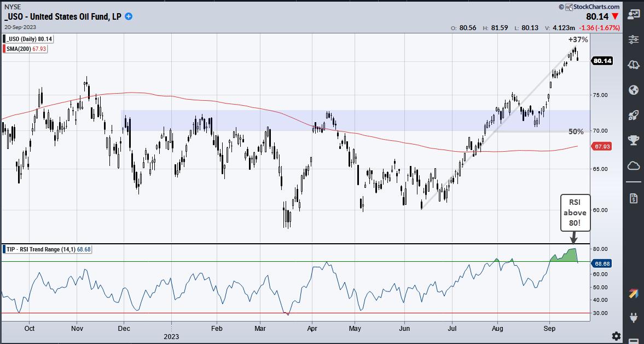644x344 pixels.
Task: Click the red SMA(200) color swatch
Action: [3, 49]
